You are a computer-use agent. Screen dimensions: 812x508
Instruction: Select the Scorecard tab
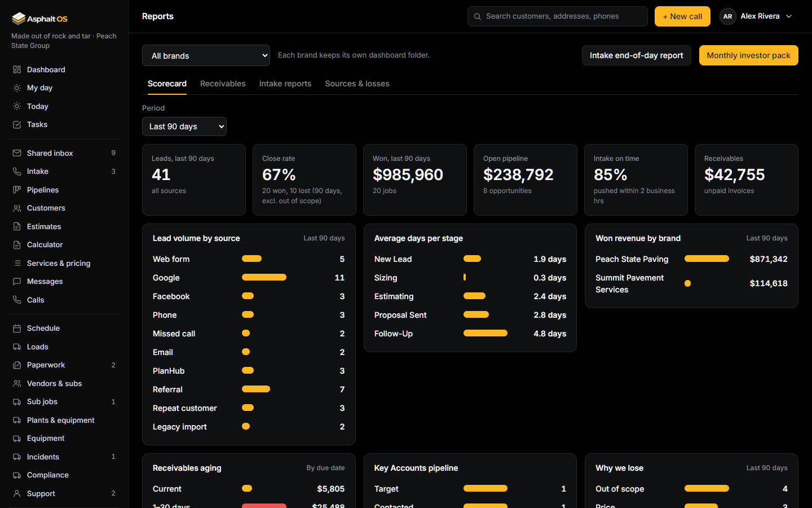(x=167, y=84)
